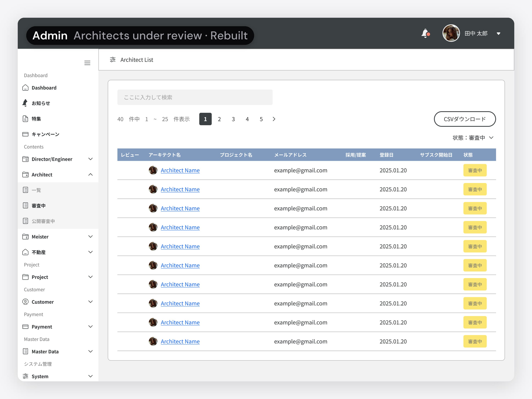Select 一覧 submenu item under Architect

tap(58, 190)
